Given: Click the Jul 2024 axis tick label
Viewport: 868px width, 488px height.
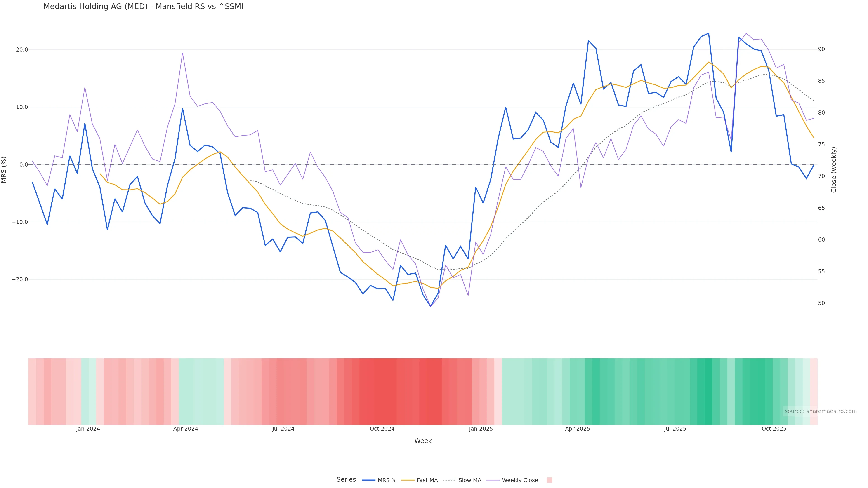Looking at the screenshot, I should pyautogui.click(x=283, y=429).
